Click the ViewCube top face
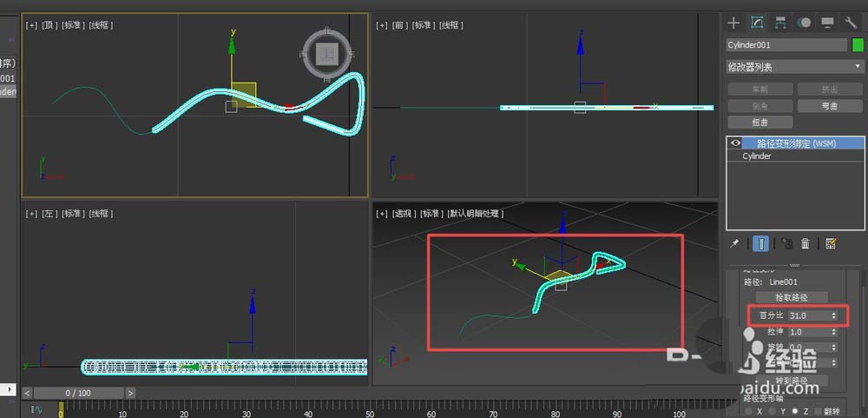This screenshot has width=868, height=418. point(326,54)
